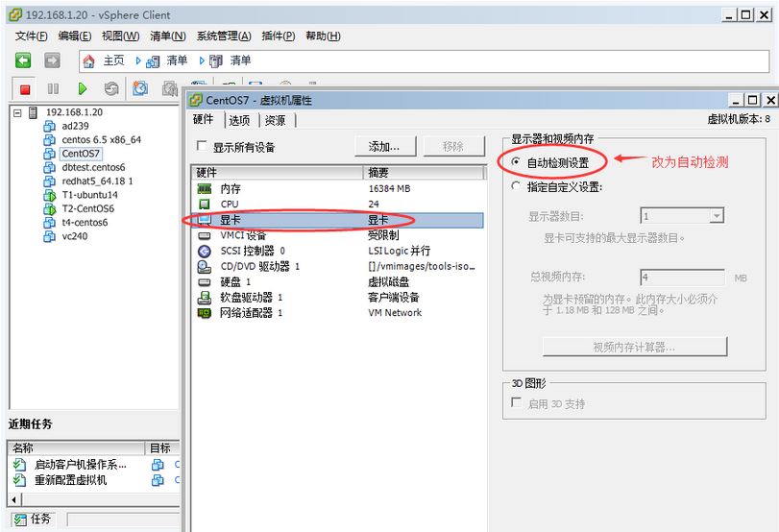Open the 编辑(E) menu
779x532 pixels.
tap(75, 36)
